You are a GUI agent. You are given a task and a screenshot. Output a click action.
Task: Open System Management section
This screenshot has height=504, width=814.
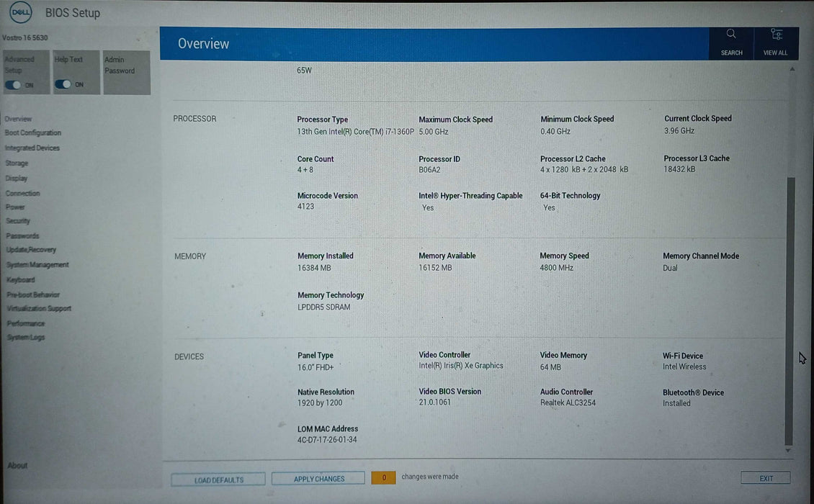click(x=37, y=265)
